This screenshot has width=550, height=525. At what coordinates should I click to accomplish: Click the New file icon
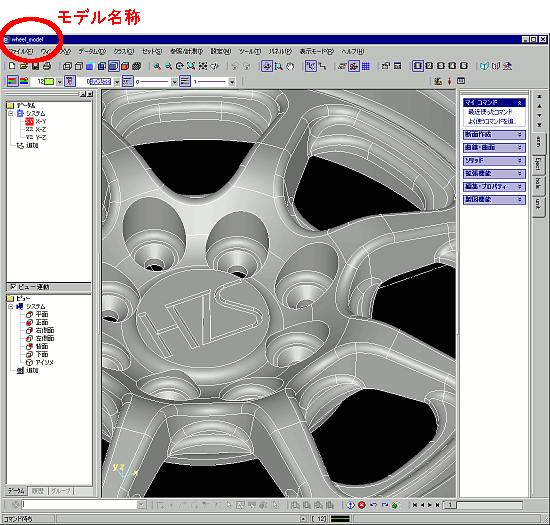(x=12, y=66)
